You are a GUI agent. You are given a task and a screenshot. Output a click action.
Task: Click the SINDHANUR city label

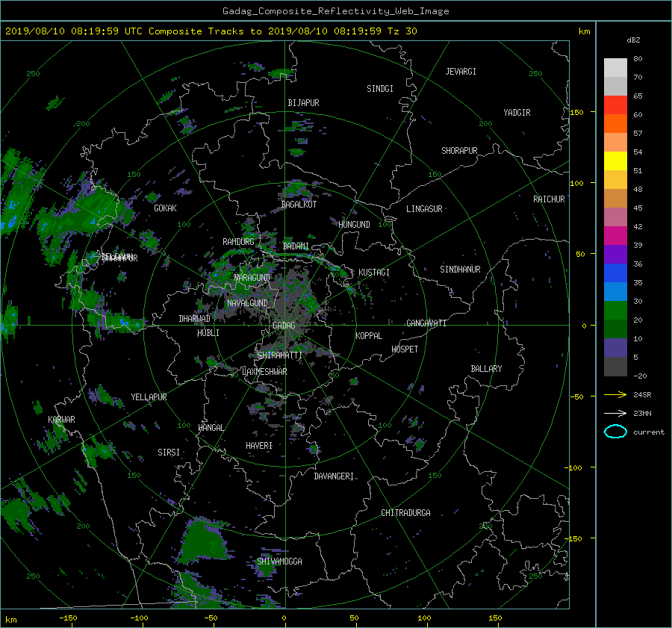[460, 270]
